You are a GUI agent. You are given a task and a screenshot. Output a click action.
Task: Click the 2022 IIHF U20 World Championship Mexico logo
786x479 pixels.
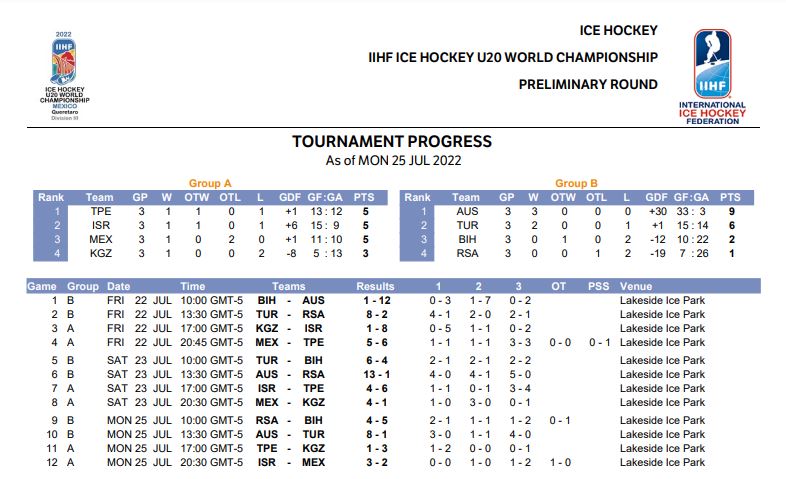point(64,75)
